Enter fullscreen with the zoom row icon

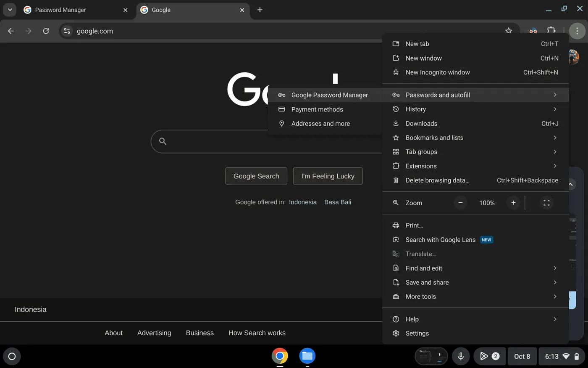point(546,203)
